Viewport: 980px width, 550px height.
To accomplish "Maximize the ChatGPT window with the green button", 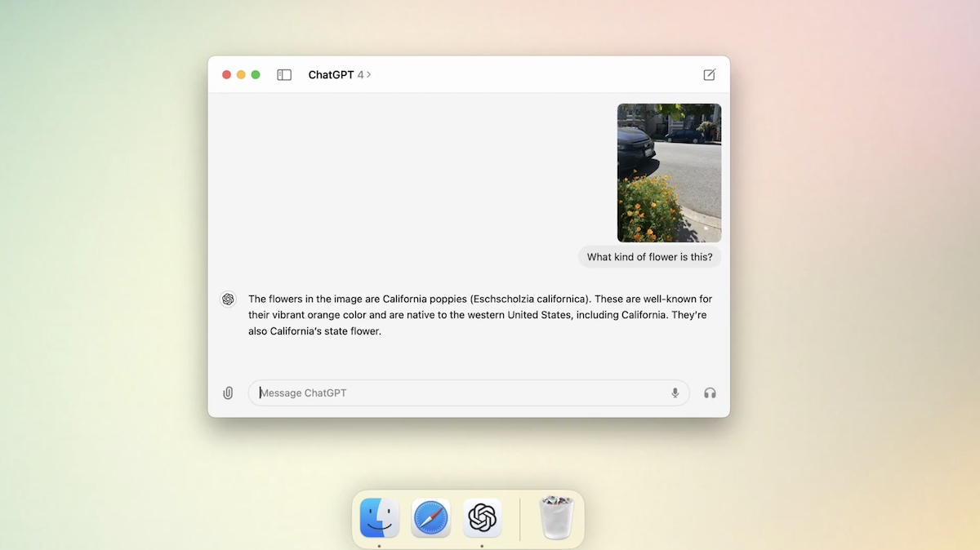I will tap(256, 75).
